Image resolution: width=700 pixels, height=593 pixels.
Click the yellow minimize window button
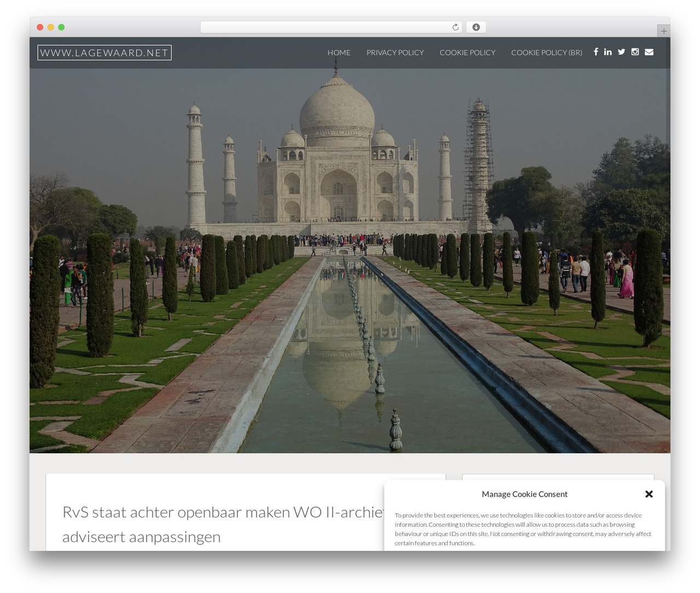[51, 27]
